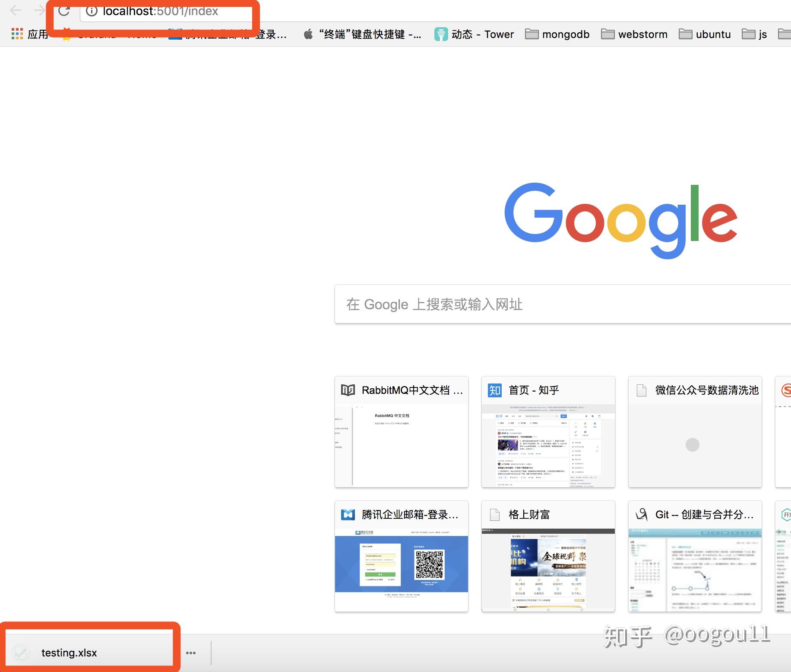Click the RabbitMQ book favicon
791x672 pixels.
pyautogui.click(x=348, y=390)
